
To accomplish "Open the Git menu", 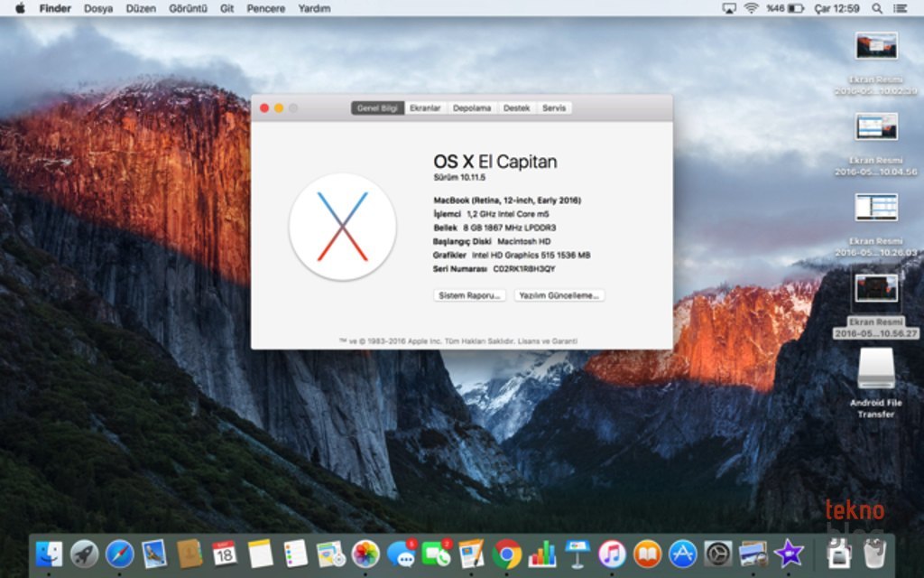I will [226, 8].
